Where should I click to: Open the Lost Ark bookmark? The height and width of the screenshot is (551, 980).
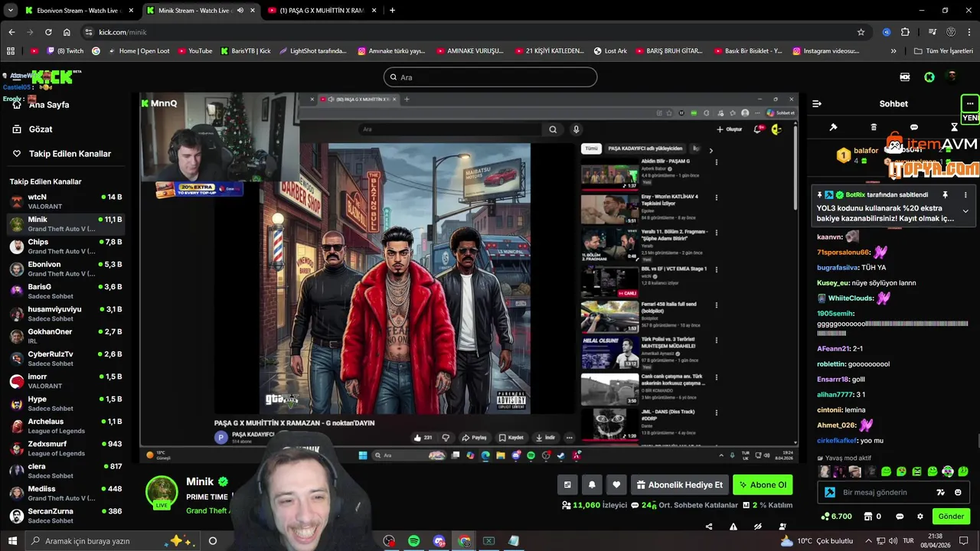click(x=610, y=51)
